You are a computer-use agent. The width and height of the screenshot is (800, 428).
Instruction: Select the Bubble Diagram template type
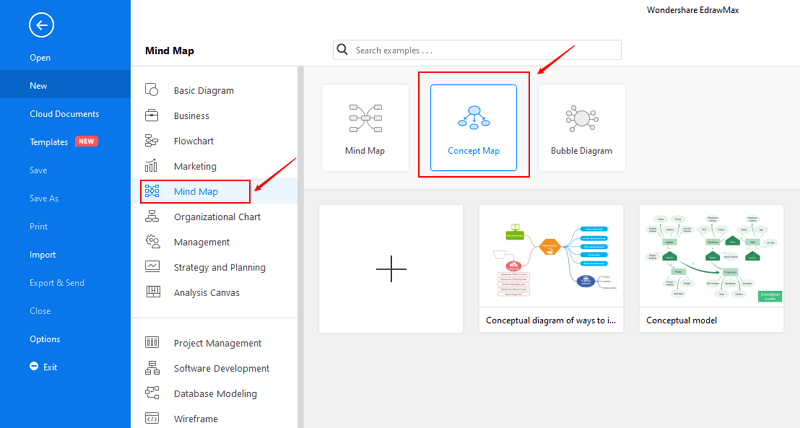[x=582, y=128]
